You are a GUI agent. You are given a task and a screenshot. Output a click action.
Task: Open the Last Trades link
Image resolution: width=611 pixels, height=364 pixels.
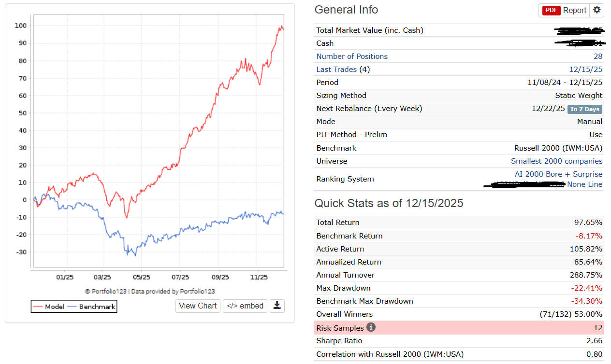pos(336,70)
